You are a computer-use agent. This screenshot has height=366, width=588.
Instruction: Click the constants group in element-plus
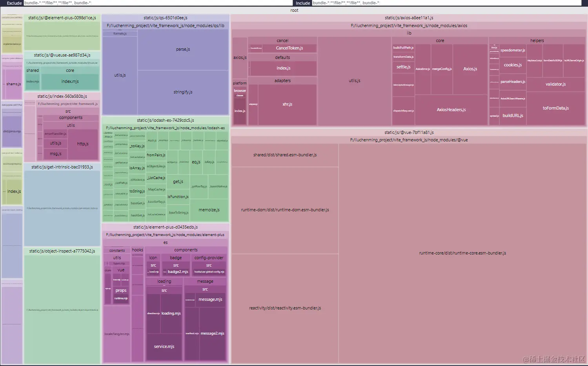(x=117, y=251)
